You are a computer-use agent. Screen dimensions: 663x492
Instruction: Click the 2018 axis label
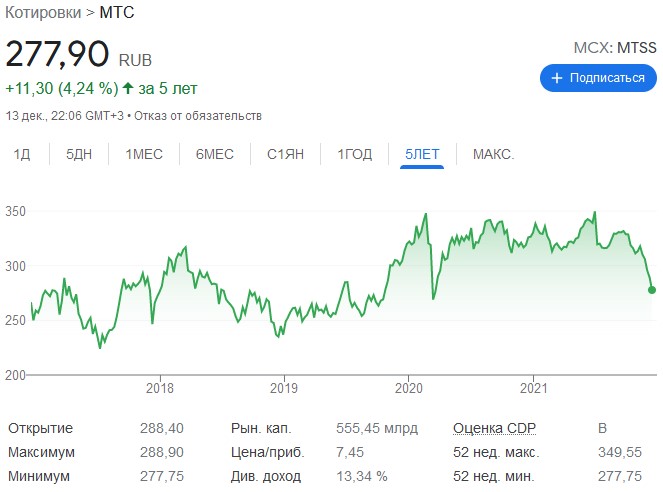click(x=160, y=388)
